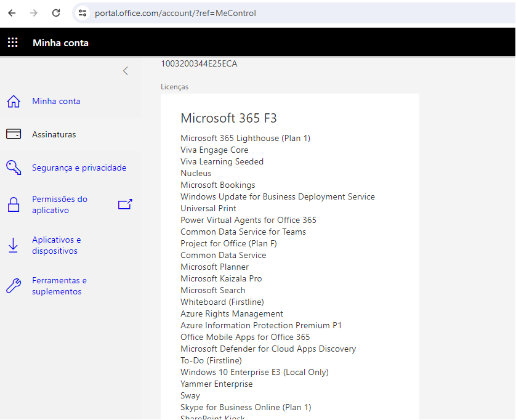This screenshot has height=420, width=516.
Task: Click the credit card Assinaturas icon
Action: pos(14,134)
